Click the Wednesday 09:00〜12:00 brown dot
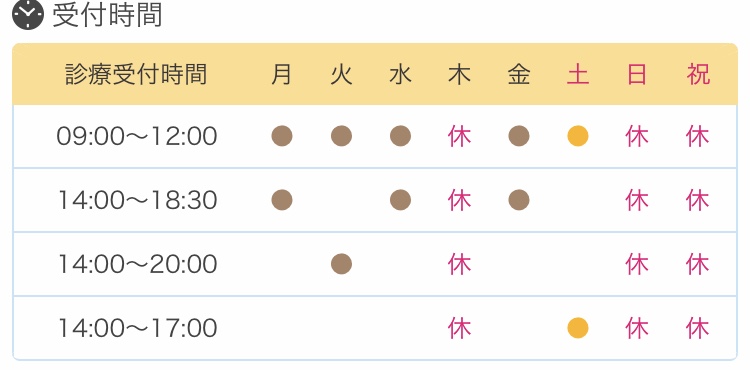Viewport: 750px width, 370px height. point(400,136)
